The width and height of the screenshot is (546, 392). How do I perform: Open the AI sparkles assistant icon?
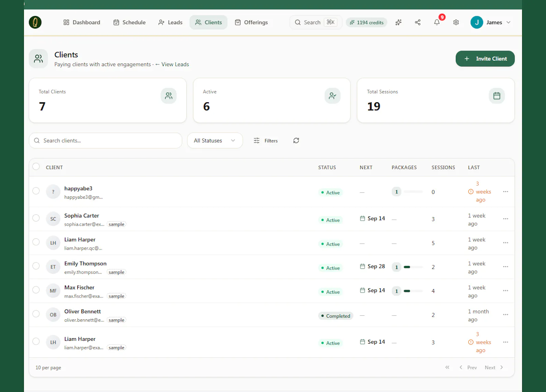(x=398, y=22)
